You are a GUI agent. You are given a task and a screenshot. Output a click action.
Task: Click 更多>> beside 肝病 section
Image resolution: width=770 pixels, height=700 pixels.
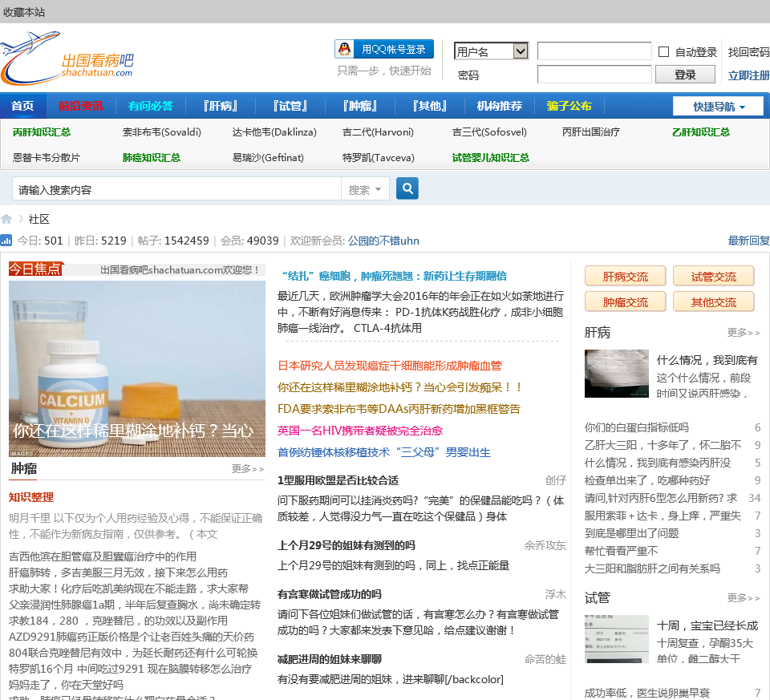point(744,332)
